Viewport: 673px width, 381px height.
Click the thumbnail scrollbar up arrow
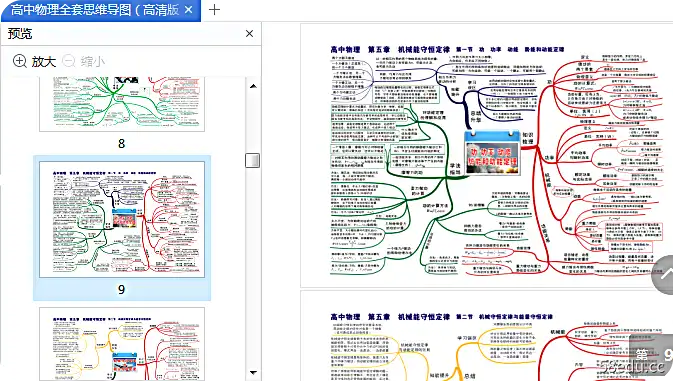(253, 86)
